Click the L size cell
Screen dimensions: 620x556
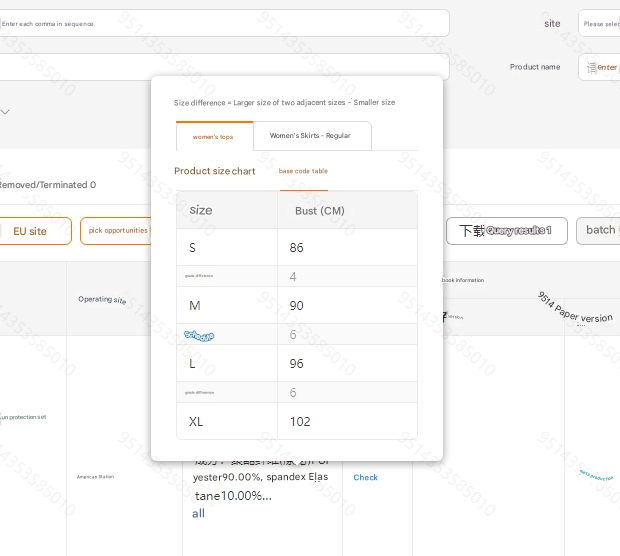[227, 363]
